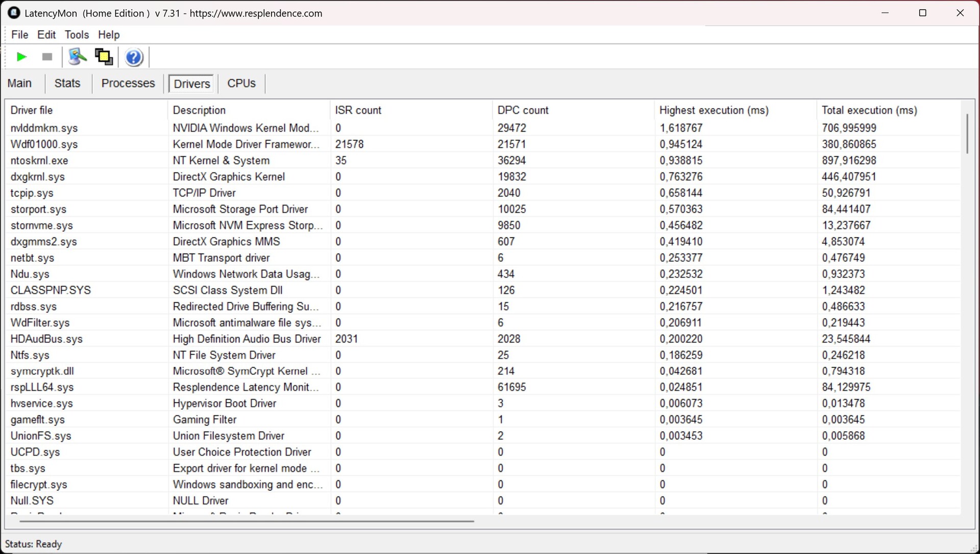This screenshot has height=554, width=980.
Task: Click the horizontal scrollbar at the list bottom
Action: (247, 521)
